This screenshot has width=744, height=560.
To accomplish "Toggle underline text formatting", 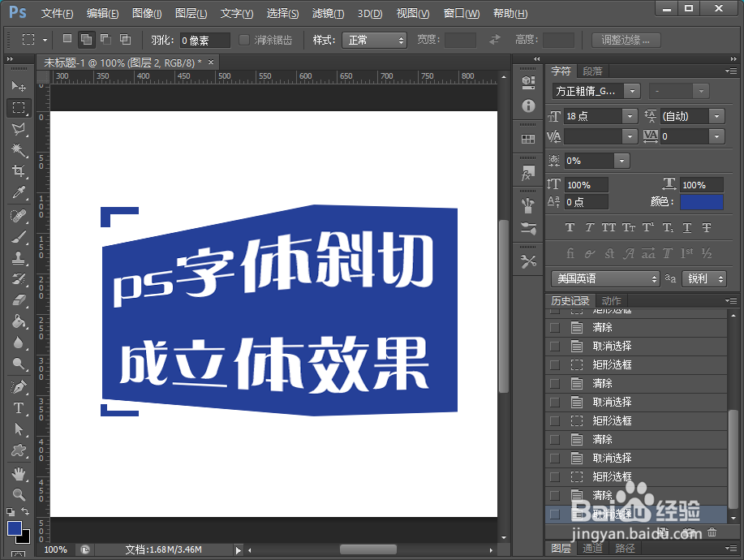I will 686,227.
